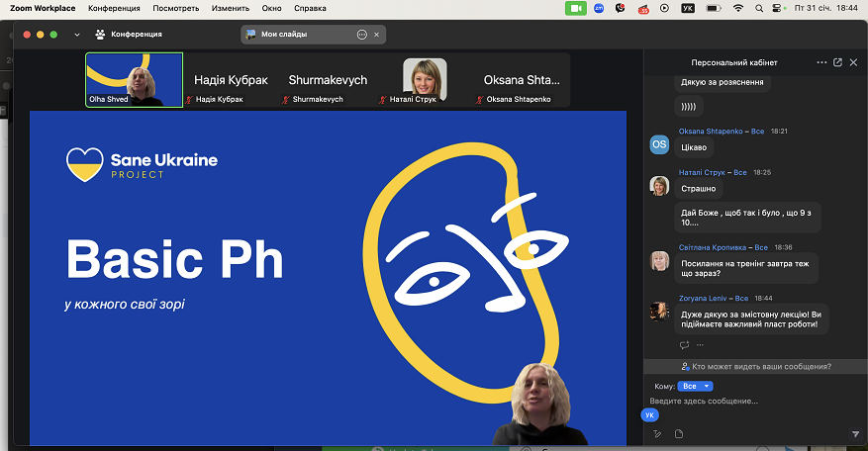Viewport: 868px width, 451px height.
Task: Click the date and time in menu bar
Action: tap(825, 8)
